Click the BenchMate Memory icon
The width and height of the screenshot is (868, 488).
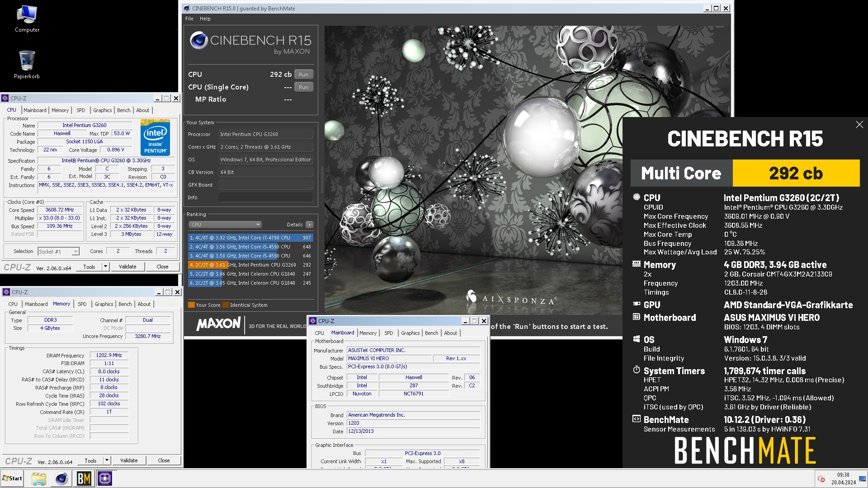[637, 264]
